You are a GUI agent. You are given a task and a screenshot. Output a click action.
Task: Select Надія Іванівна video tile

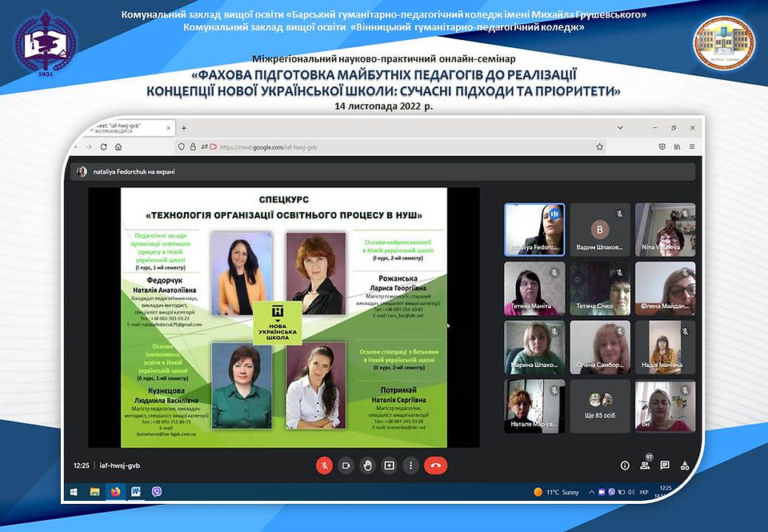tap(665, 347)
